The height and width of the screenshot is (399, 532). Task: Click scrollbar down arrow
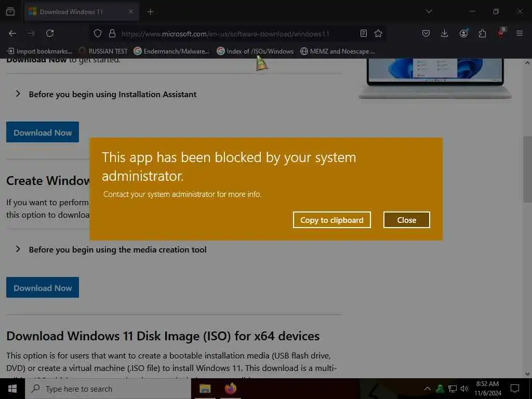[x=527, y=374]
